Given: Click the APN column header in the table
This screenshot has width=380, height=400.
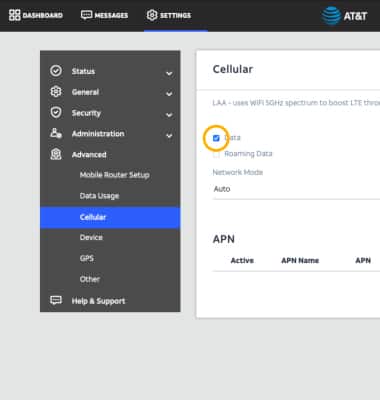Looking at the screenshot, I should [x=363, y=261].
